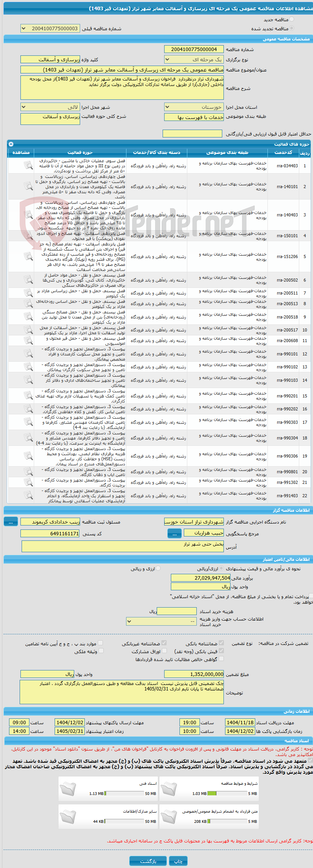Open details button beside مسئول ثبت مناقصه

pos(11,521)
